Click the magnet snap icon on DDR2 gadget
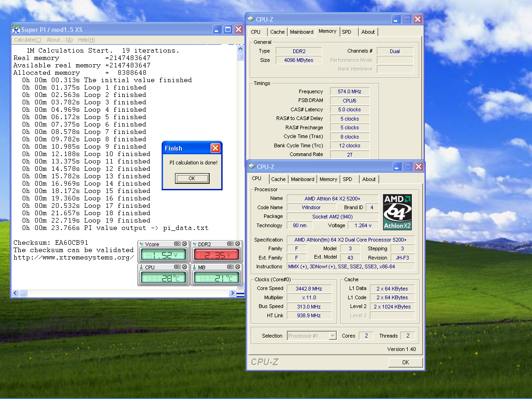 click(x=230, y=244)
